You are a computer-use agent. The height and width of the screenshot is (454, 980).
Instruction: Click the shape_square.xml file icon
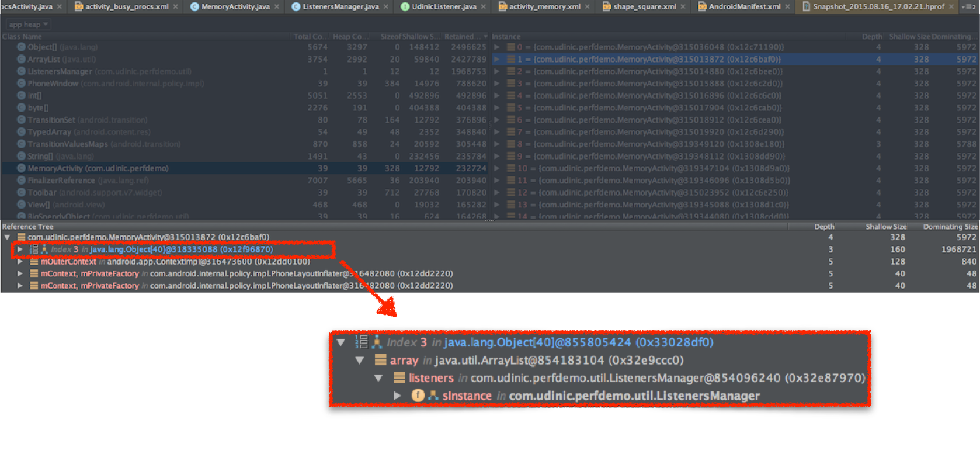pyautogui.click(x=606, y=6)
